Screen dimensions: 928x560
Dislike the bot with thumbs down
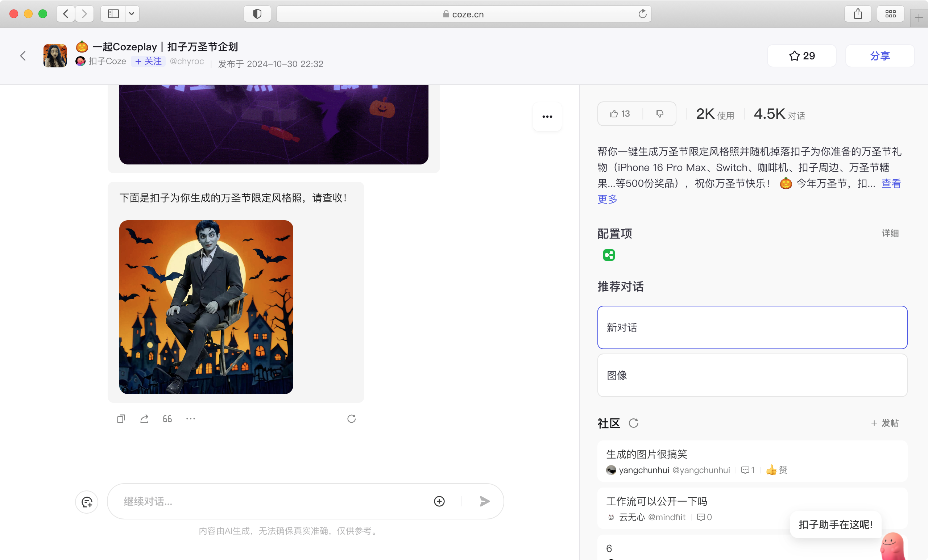click(x=659, y=114)
